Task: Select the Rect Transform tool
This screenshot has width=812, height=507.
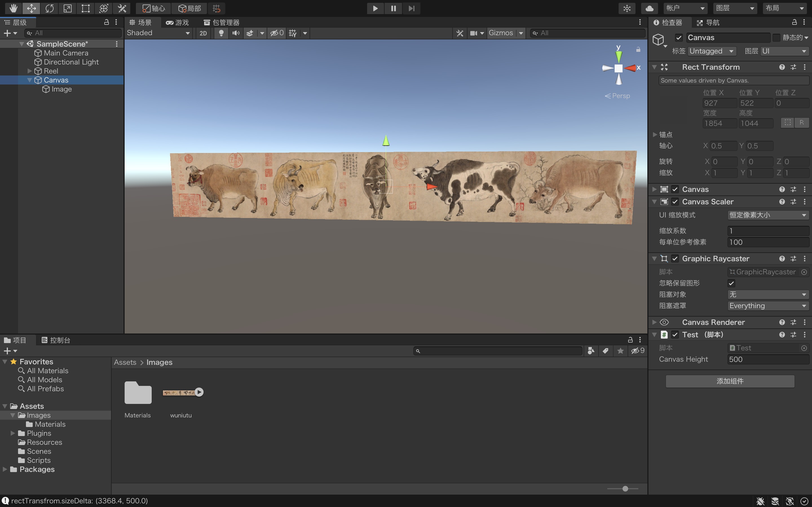Action: [x=85, y=8]
